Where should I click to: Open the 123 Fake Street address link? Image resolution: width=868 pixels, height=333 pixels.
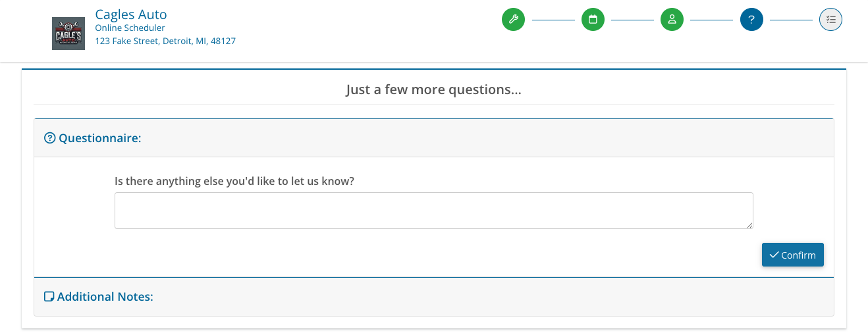(x=165, y=41)
